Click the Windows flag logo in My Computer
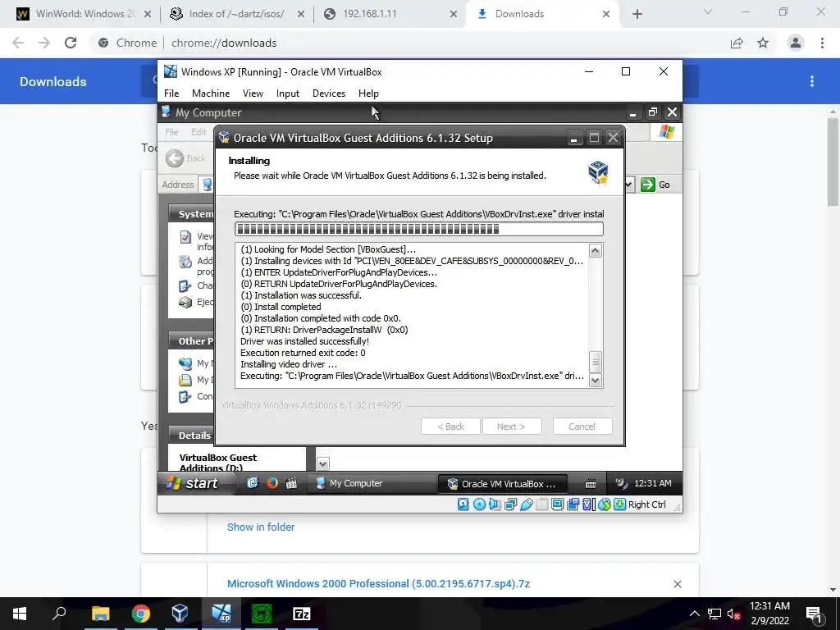Viewport: 840px width, 630px height. [x=666, y=132]
